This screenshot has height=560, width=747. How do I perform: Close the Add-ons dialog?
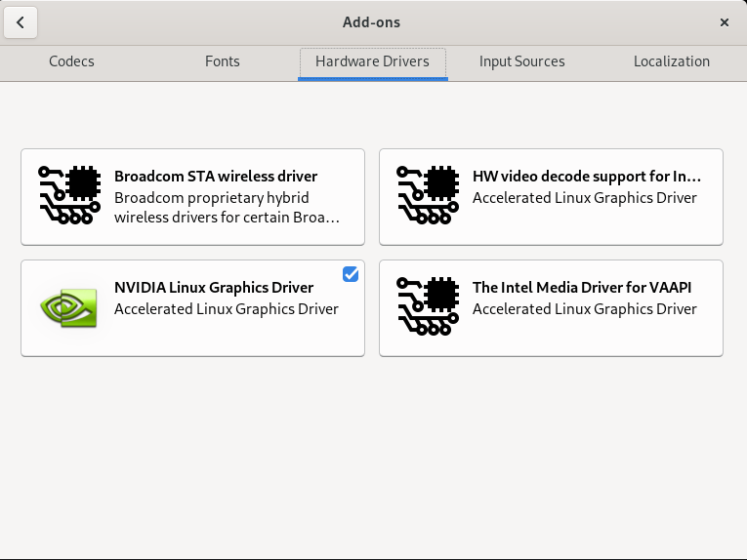[x=725, y=22]
